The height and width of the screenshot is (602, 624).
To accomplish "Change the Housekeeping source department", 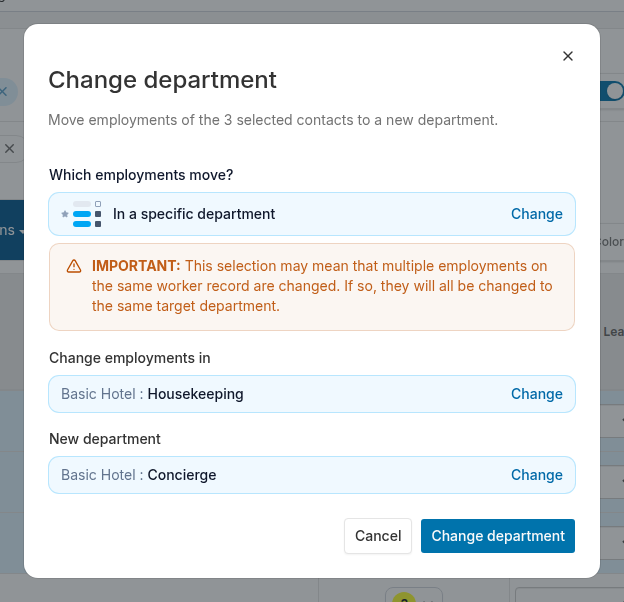I will coord(536,394).
